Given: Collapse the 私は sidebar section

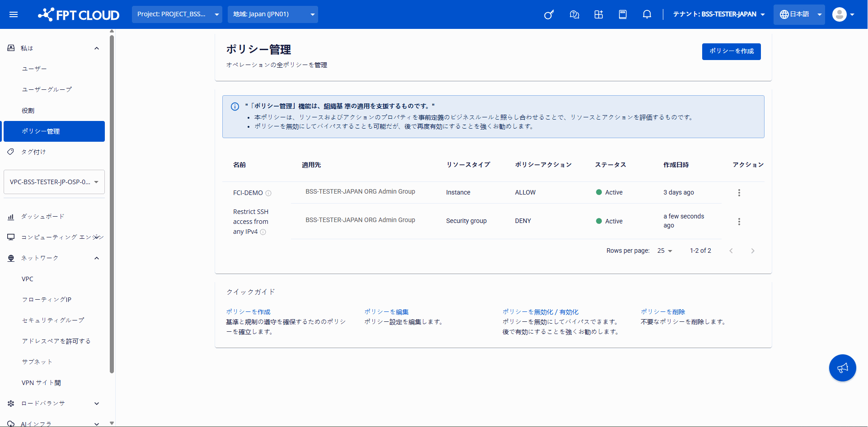Looking at the screenshot, I should [97, 48].
